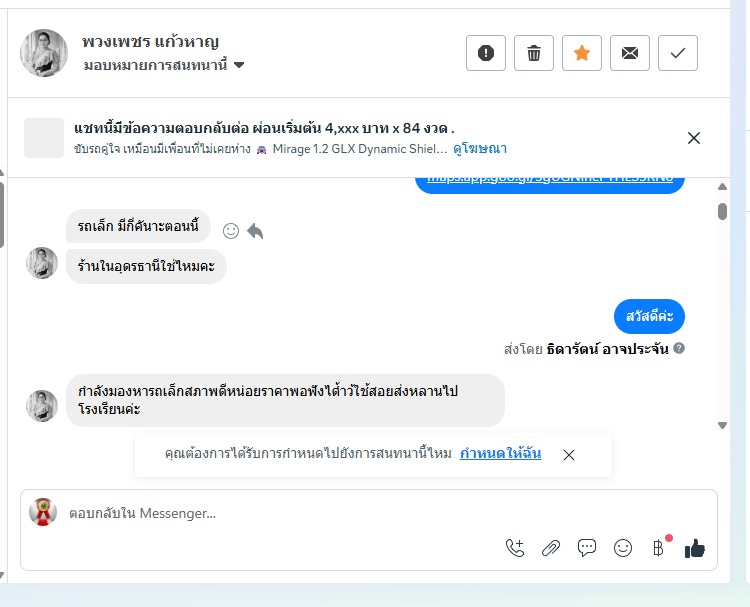Click the phone call request icon

click(515, 548)
